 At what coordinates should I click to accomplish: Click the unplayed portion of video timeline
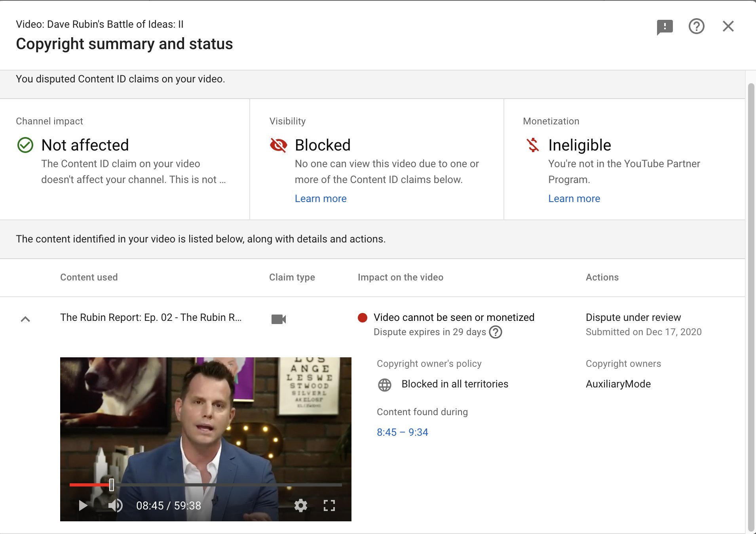228,485
